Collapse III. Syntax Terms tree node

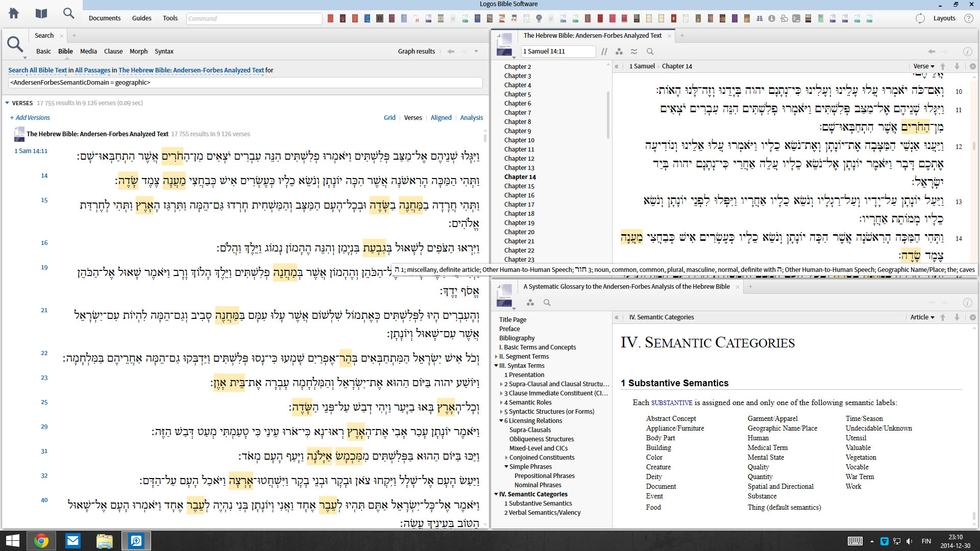pos(496,366)
